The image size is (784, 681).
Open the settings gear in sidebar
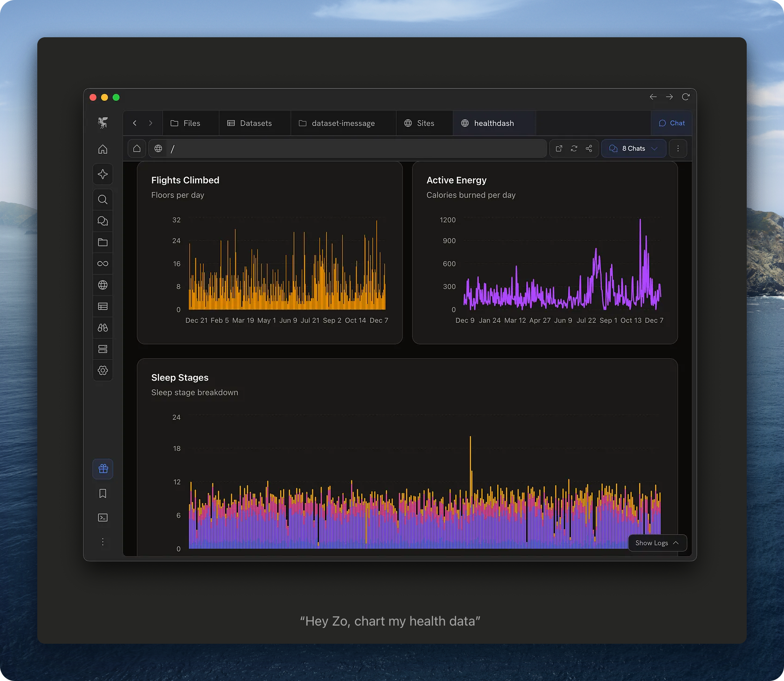(x=103, y=371)
